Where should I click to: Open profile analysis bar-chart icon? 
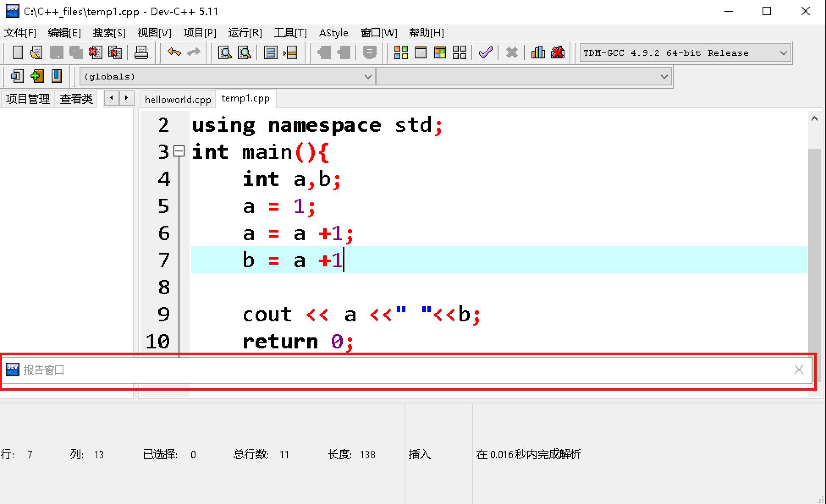[538, 52]
